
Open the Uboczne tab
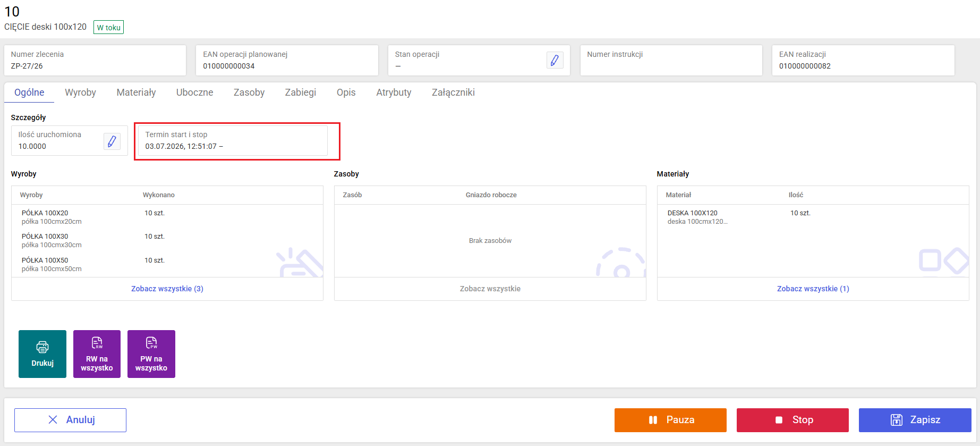(x=194, y=92)
